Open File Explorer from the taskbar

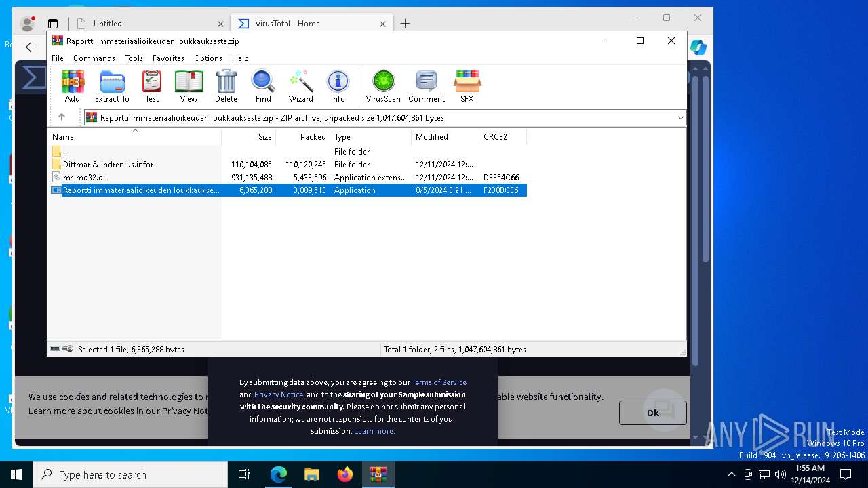311,474
